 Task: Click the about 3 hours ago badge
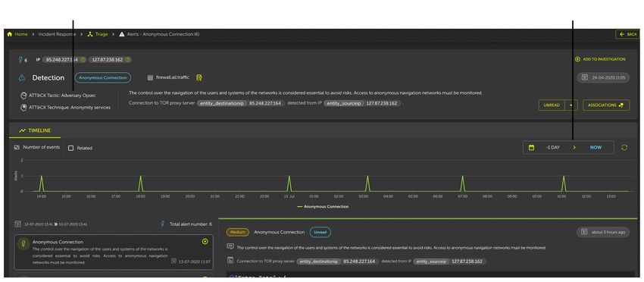[602, 232]
